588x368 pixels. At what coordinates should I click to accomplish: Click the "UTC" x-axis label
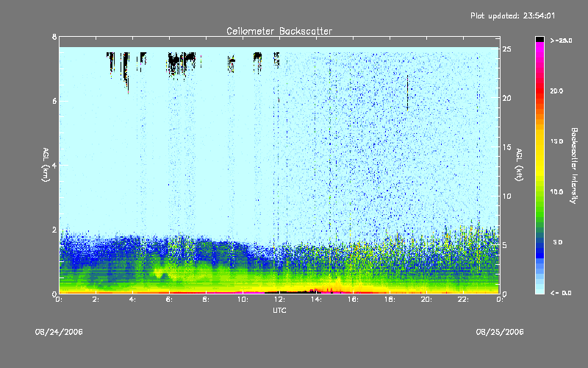click(279, 310)
